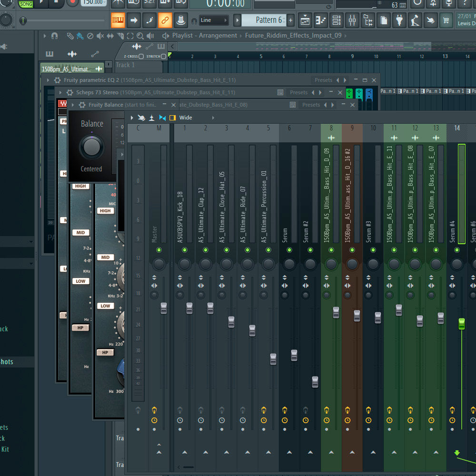Expand the mixer Wide layout options arrow
476x476 pixels.
(x=213, y=118)
